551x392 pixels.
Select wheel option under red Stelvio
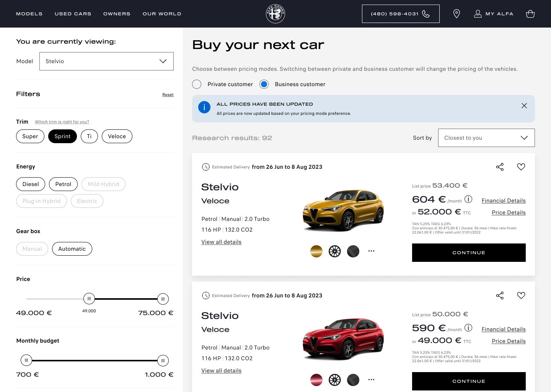(x=335, y=380)
